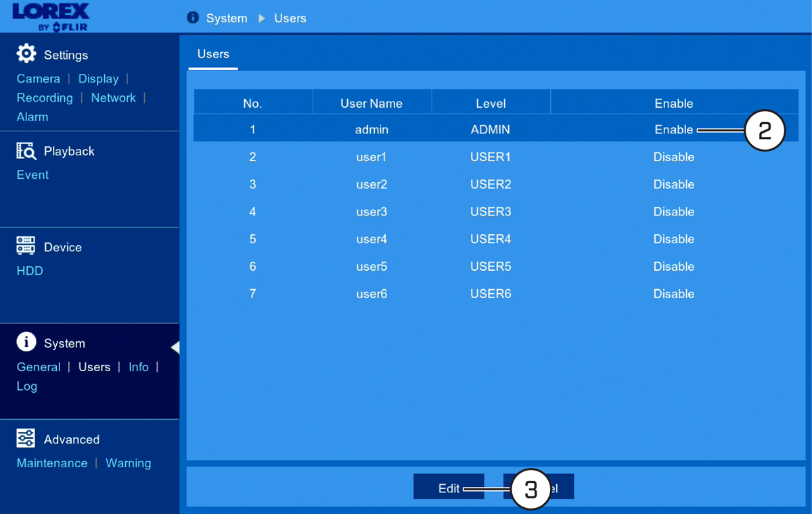
Task: Open Maintenance under Advanced
Action: (x=52, y=463)
